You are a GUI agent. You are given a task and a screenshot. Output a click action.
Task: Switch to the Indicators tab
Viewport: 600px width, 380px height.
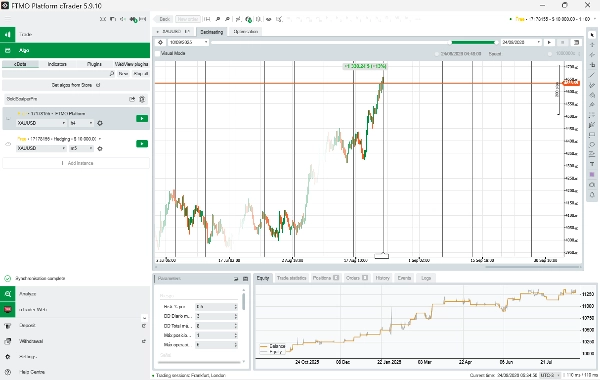[57, 64]
